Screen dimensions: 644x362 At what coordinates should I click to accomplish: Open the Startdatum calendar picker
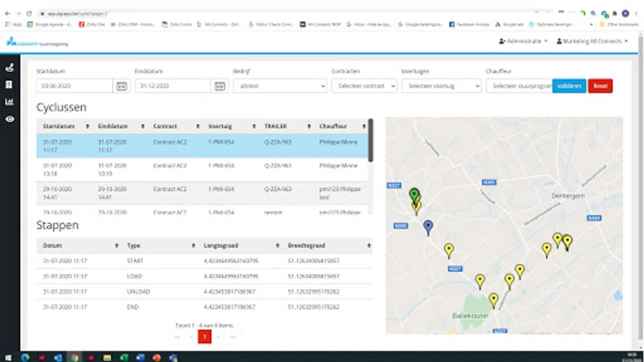[x=122, y=86]
